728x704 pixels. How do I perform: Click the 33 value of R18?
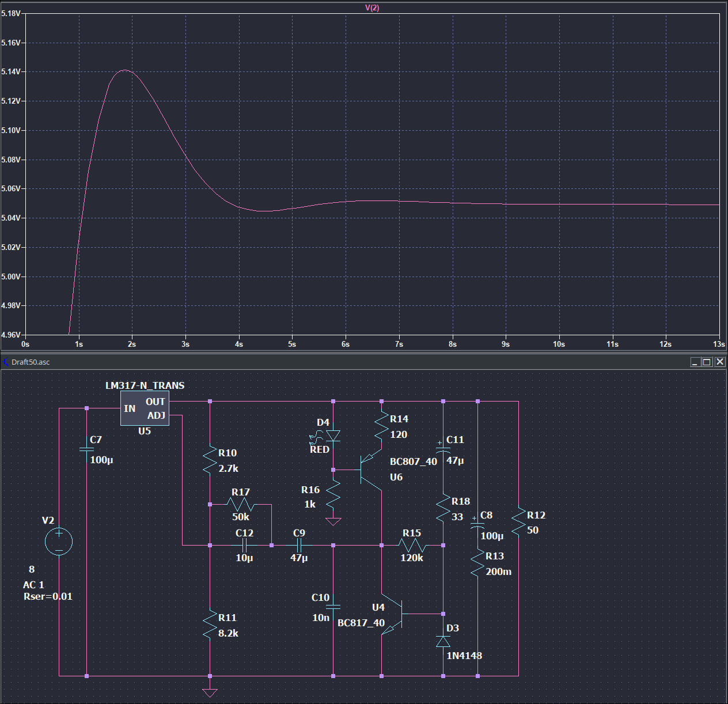pyautogui.click(x=457, y=517)
